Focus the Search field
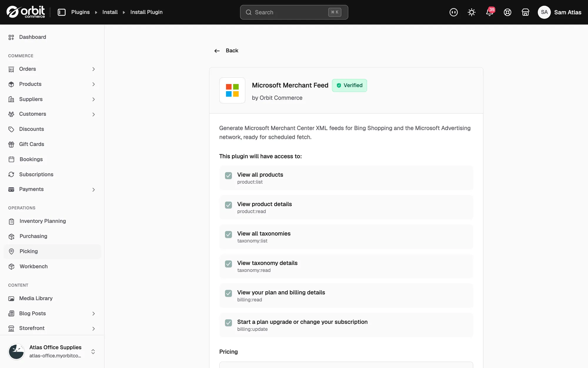This screenshot has height=368, width=588. click(x=294, y=12)
